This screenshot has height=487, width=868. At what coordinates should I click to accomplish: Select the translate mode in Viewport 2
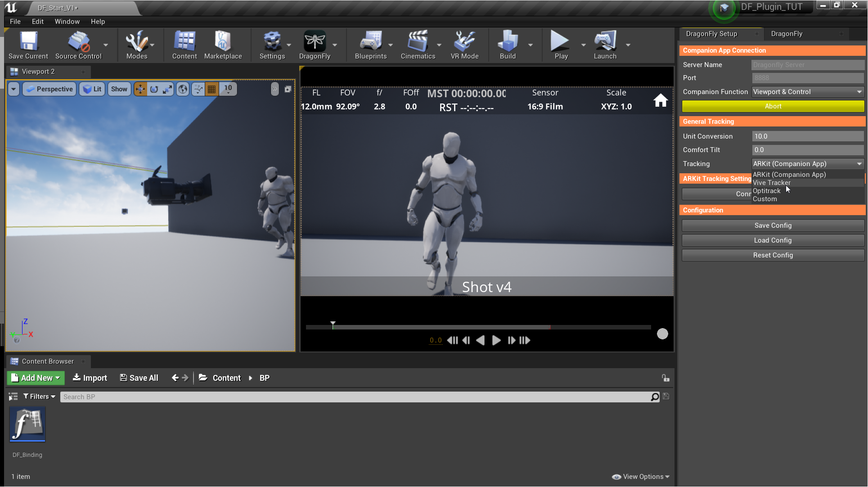[x=140, y=89]
